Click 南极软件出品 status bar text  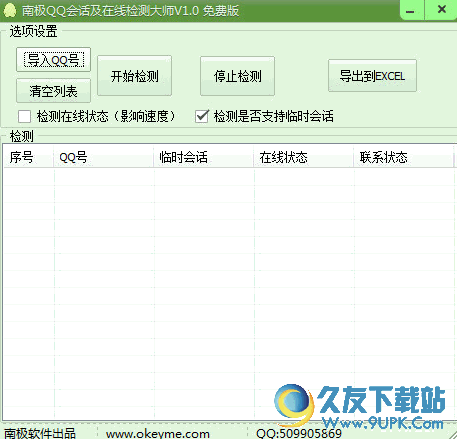pos(40,434)
